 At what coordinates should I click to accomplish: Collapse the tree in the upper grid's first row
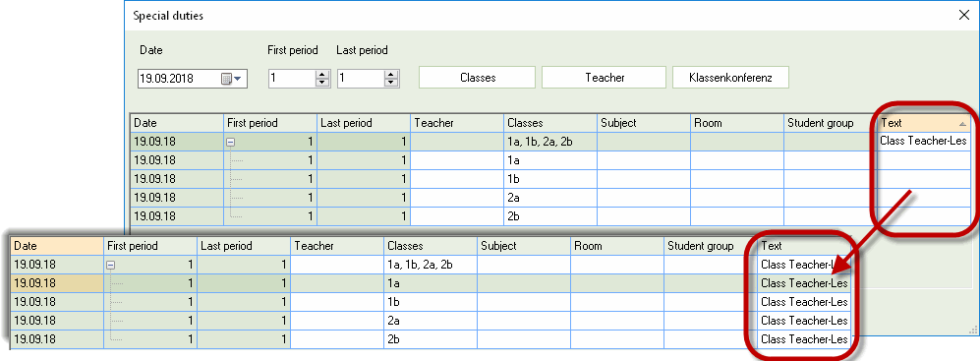point(231,142)
